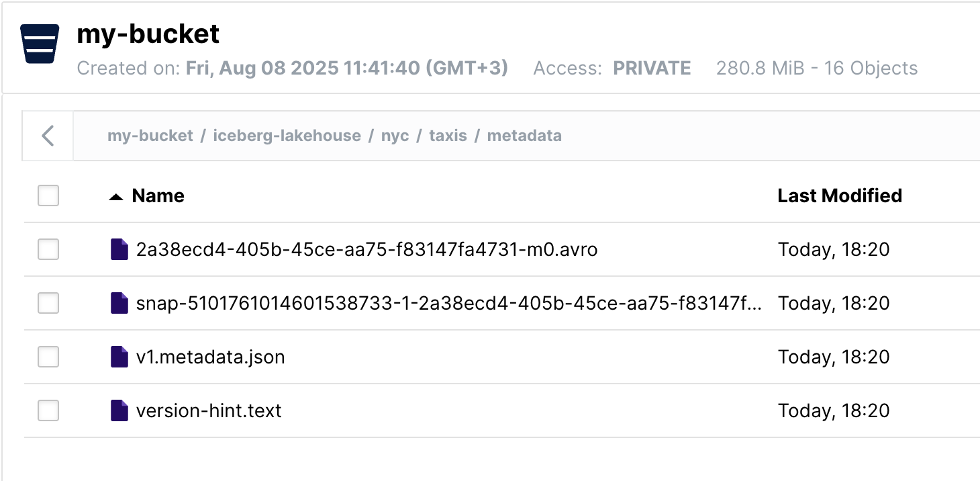This screenshot has height=481, width=980.
Task: Sort the list by the Name column
Action: (x=158, y=195)
